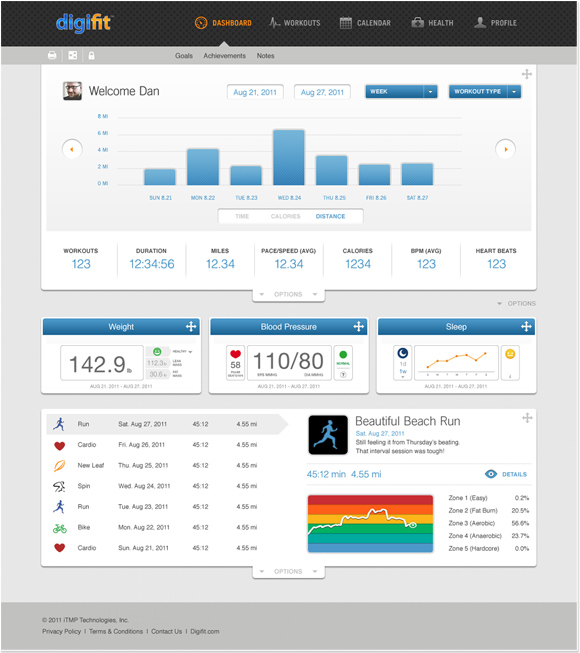
Task: Switch chart to Time view
Action: (x=242, y=216)
